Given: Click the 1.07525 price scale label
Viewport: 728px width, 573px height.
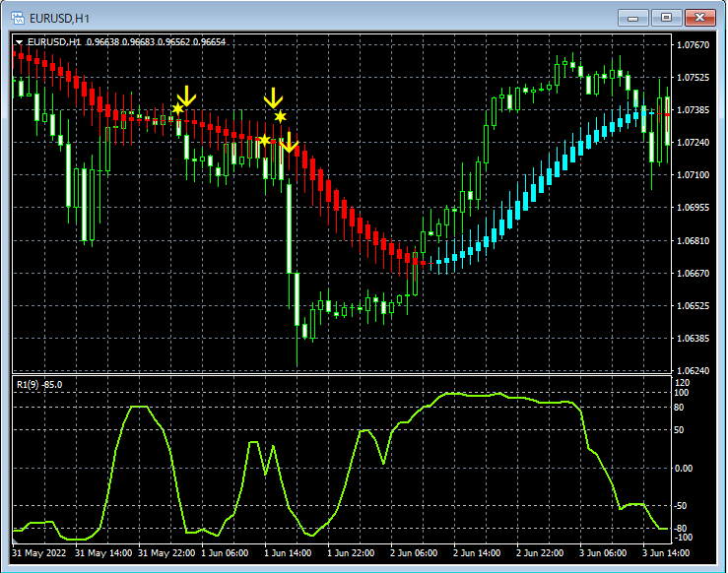Looking at the screenshot, I should point(694,78).
